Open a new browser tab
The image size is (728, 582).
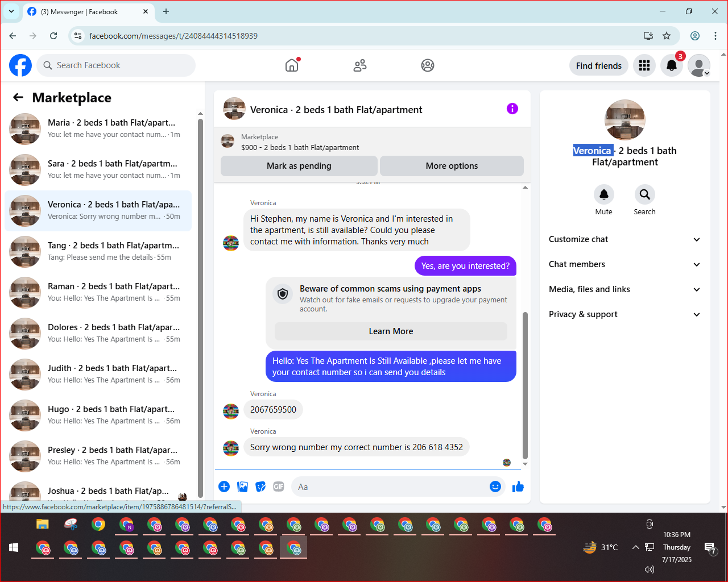(166, 11)
